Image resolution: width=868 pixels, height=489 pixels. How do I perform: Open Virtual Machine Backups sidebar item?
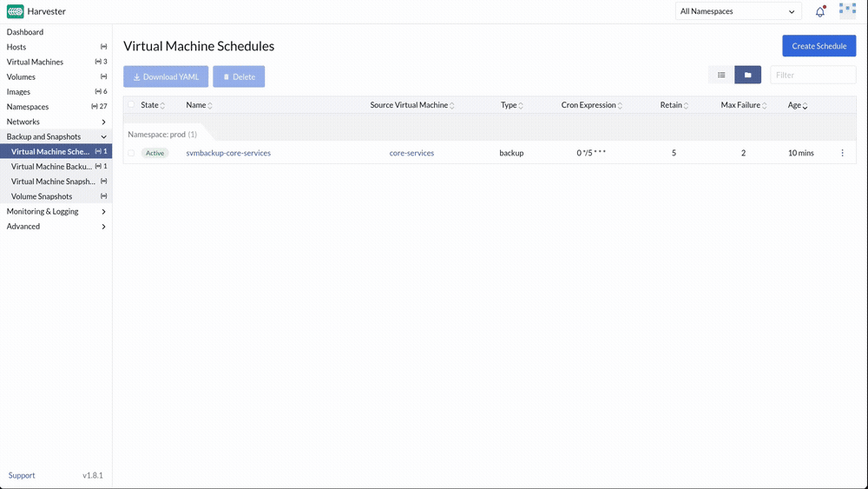56,167
